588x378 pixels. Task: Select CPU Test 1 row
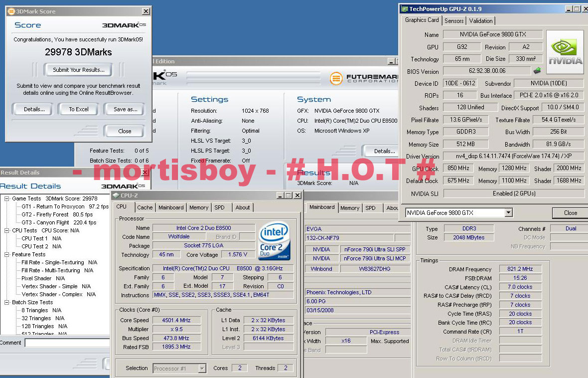tap(41, 238)
